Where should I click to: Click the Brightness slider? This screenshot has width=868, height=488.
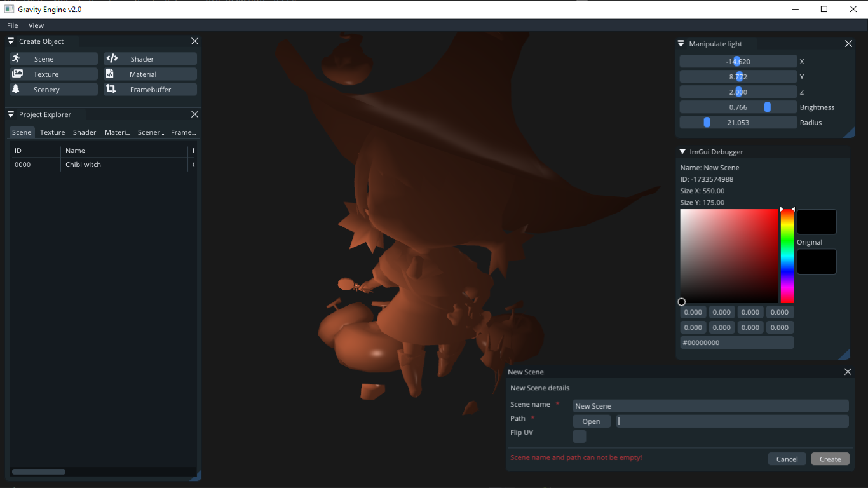[x=738, y=107]
